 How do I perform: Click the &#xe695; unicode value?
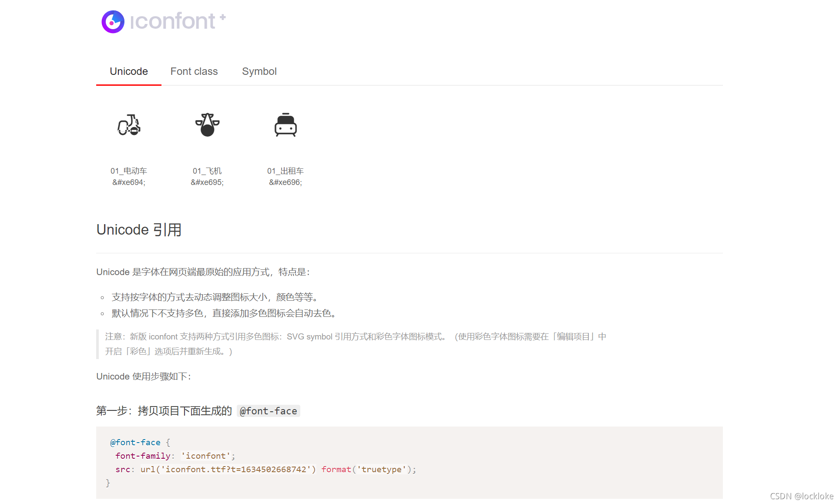pos(207,182)
